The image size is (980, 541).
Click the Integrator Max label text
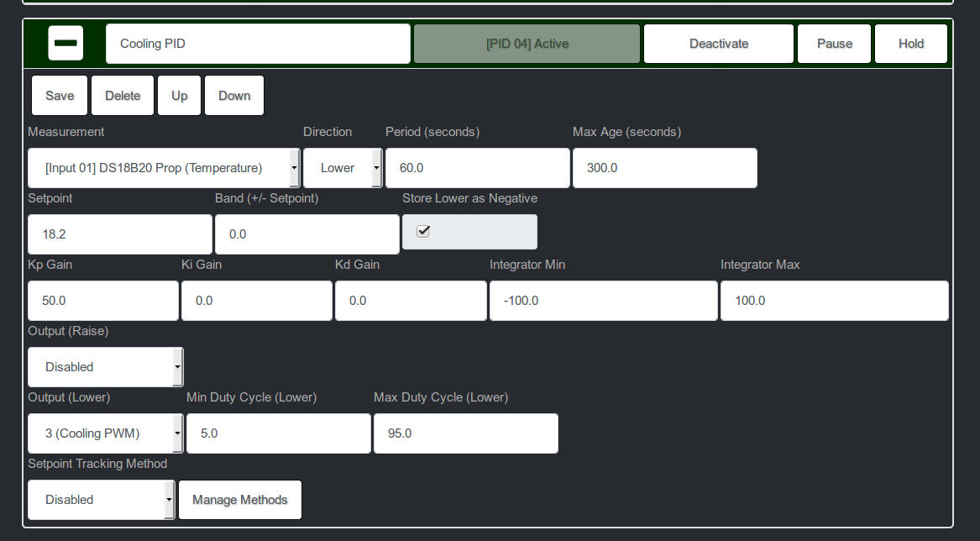[760, 265]
